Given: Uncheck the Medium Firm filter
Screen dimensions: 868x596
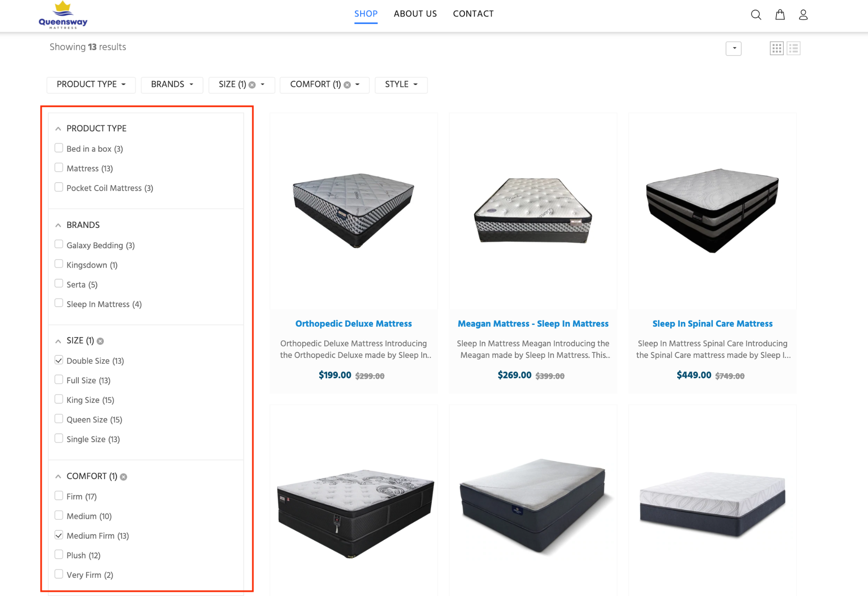Looking at the screenshot, I should click(59, 535).
